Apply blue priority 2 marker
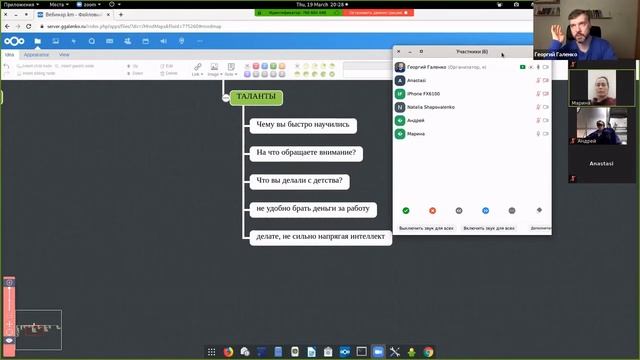The width and height of the screenshot is (640, 360). click(264, 66)
